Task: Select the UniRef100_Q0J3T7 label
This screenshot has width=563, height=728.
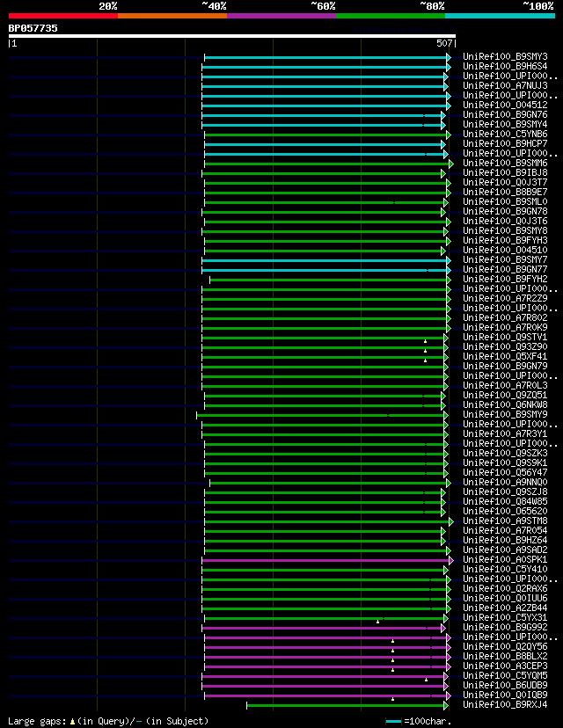Action: [x=505, y=183]
